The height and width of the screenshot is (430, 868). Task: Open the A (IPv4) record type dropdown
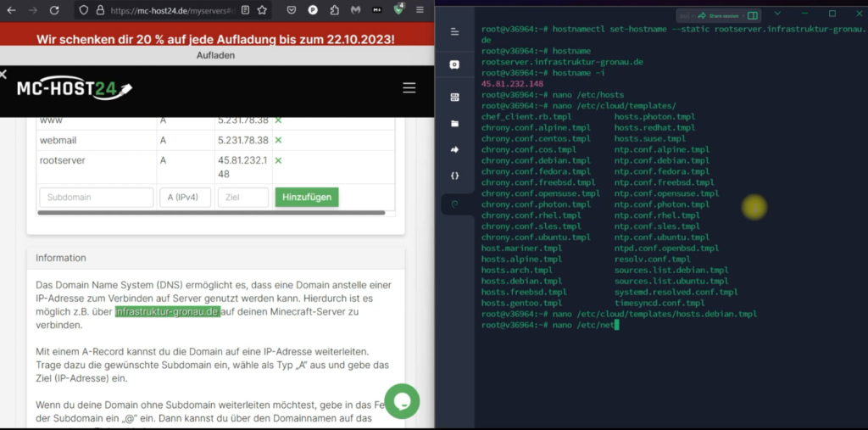(185, 198)
